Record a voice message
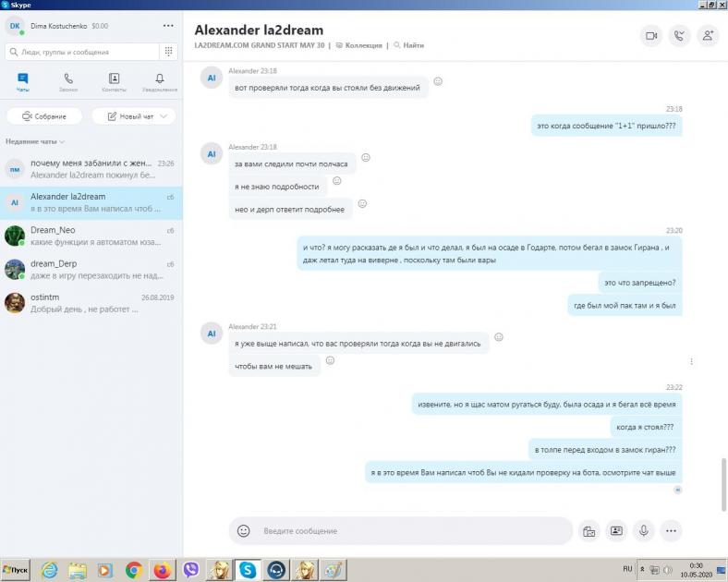This screenshot has width=728, height=582. coord(644,531)
